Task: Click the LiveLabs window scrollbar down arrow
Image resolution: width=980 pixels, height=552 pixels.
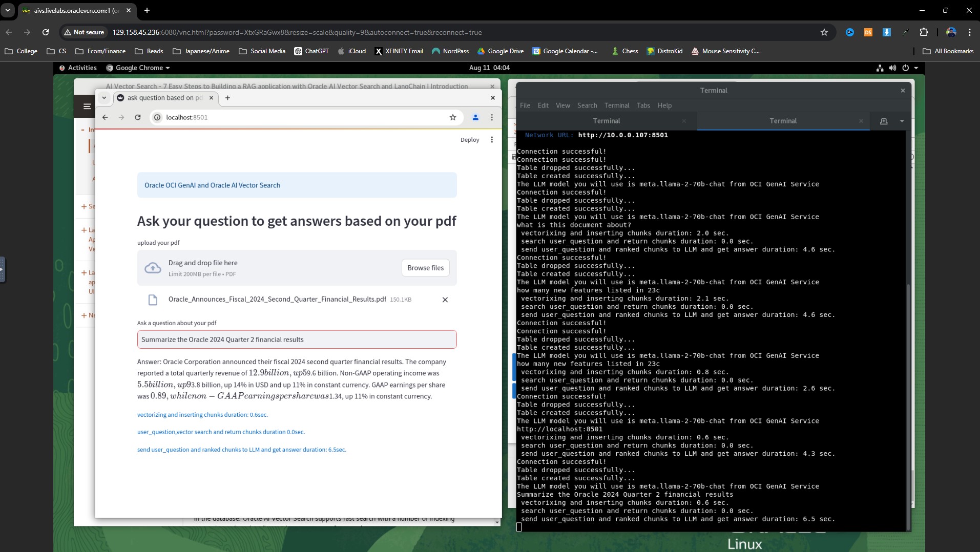Action: (496, 522)
